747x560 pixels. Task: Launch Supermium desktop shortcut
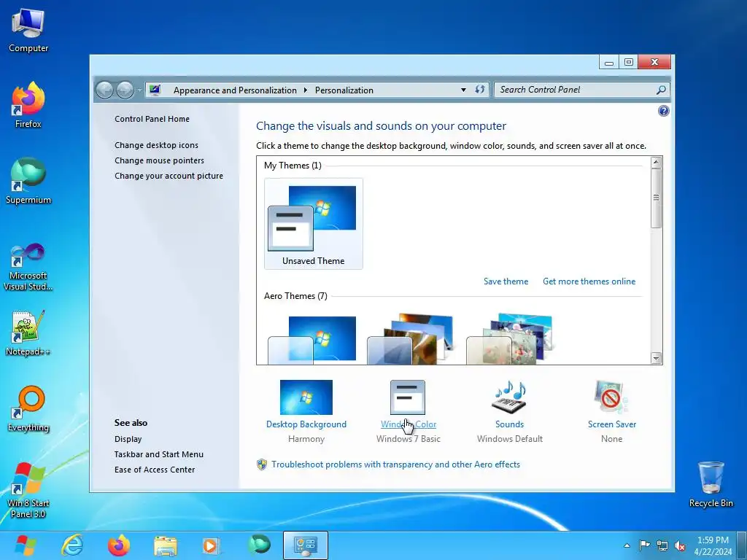(28, 181)
